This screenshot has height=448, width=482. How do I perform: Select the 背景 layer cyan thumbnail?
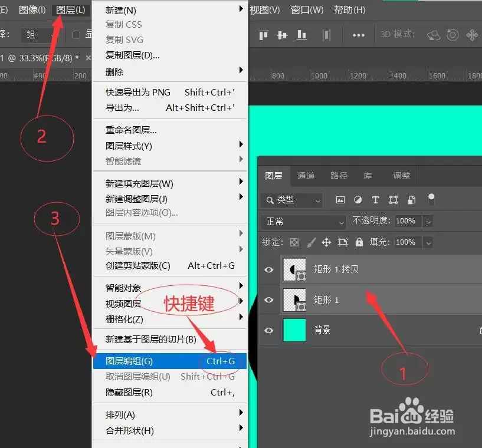pos(294,330)
